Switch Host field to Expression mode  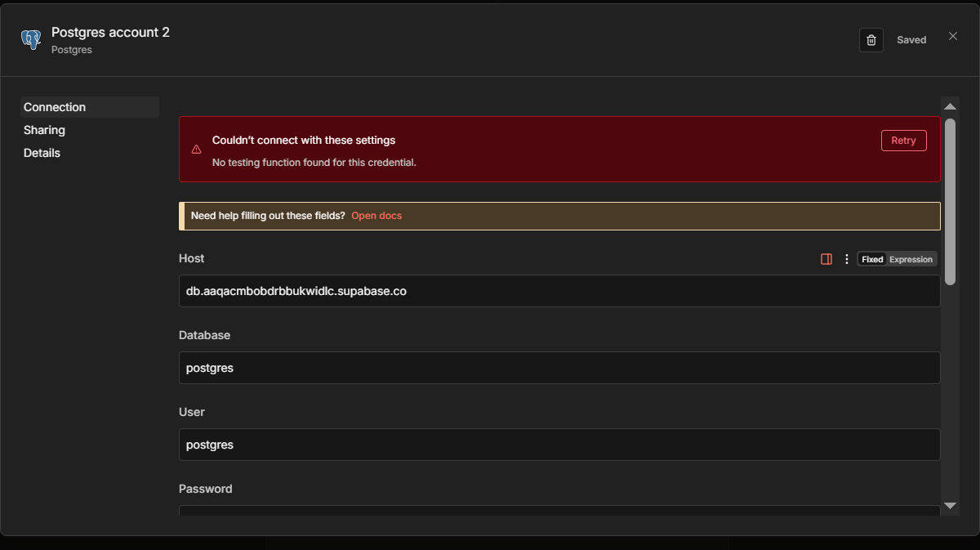click(911, 259)
